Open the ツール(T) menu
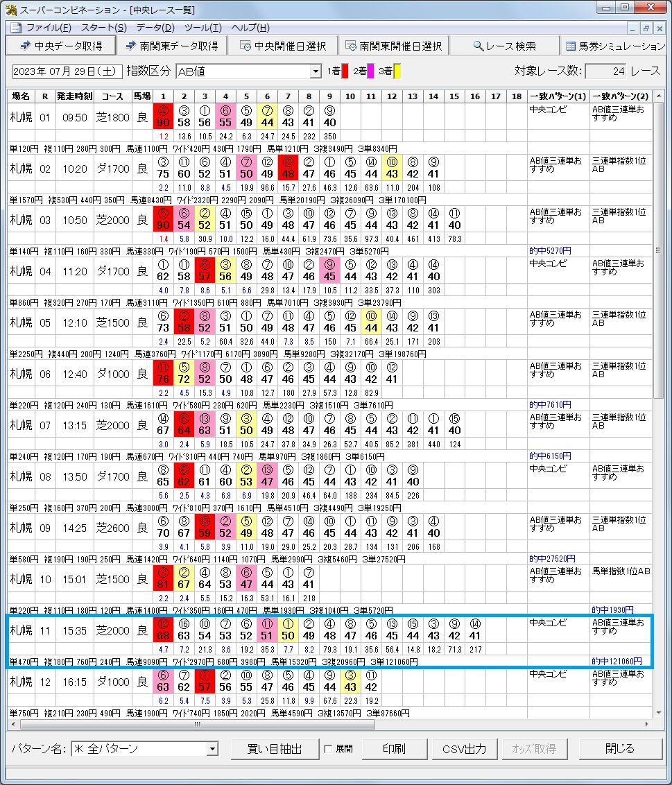 [203, 28]
